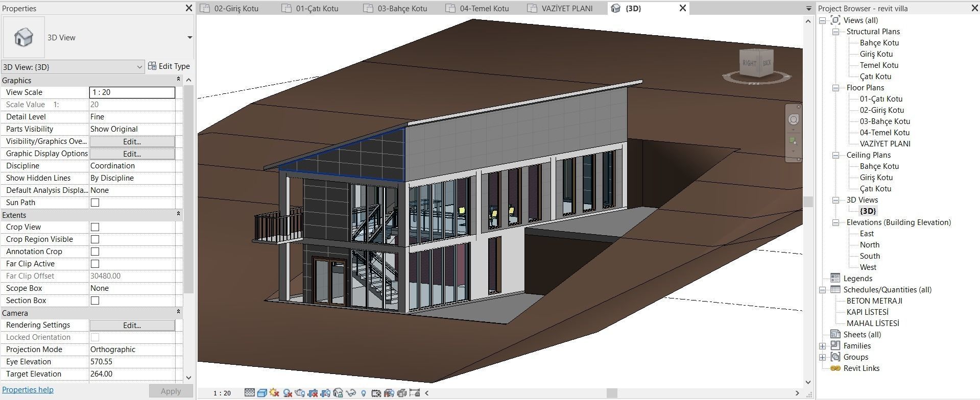Open BETON METRAJI schedule in browser

874,301
